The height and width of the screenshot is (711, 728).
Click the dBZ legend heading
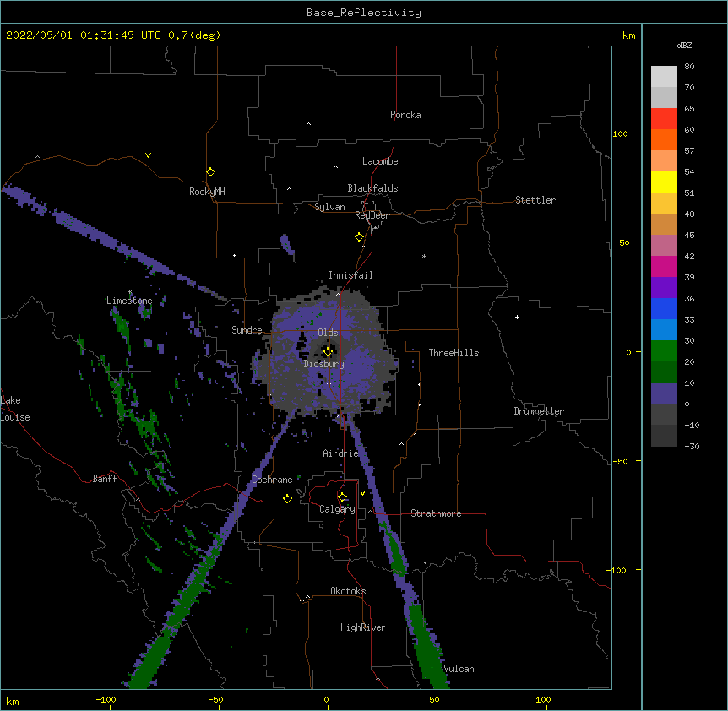click(684, 45)
